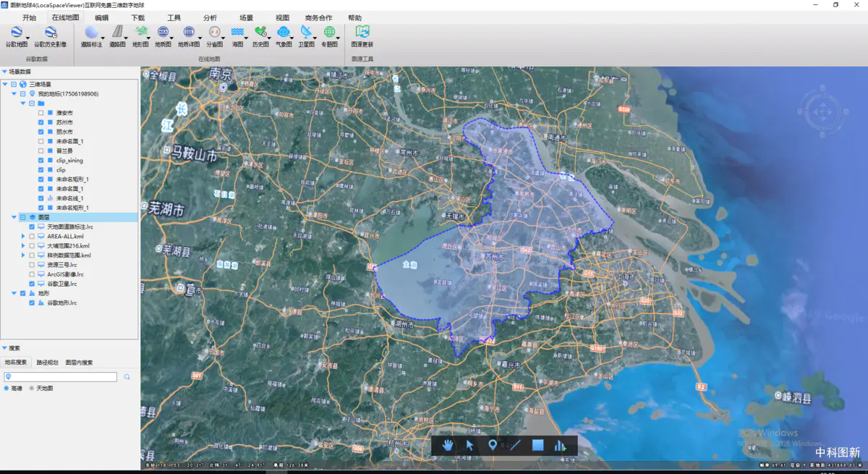
Task: Select the 海图 nautical chart icon
Action: (237, 33)
